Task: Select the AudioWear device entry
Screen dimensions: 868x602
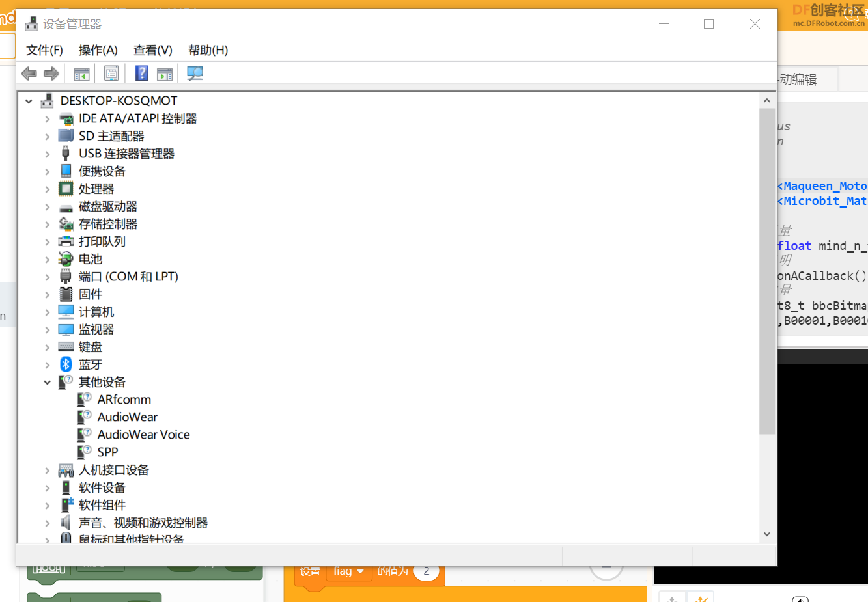Action: pyautogui.click(x=128, y=417)
